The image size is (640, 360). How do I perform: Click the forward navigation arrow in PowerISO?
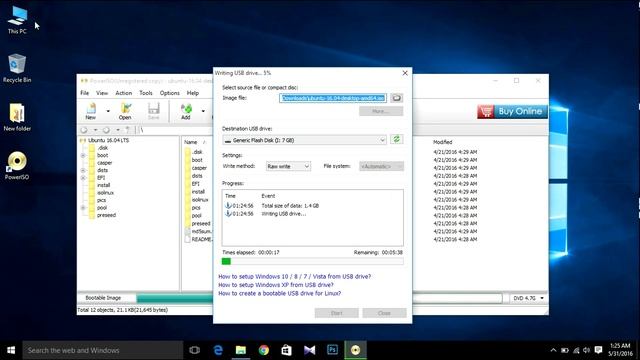(x=106, y=130)
